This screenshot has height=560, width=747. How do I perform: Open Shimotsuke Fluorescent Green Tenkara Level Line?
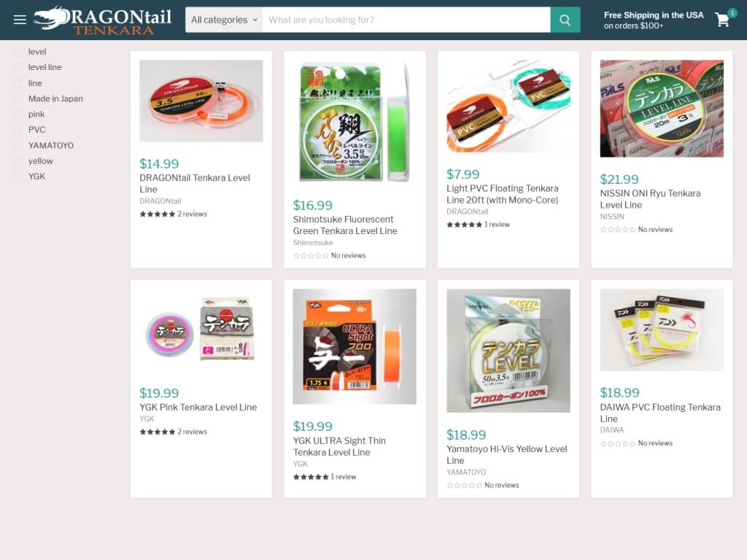(x=345, y=225)
